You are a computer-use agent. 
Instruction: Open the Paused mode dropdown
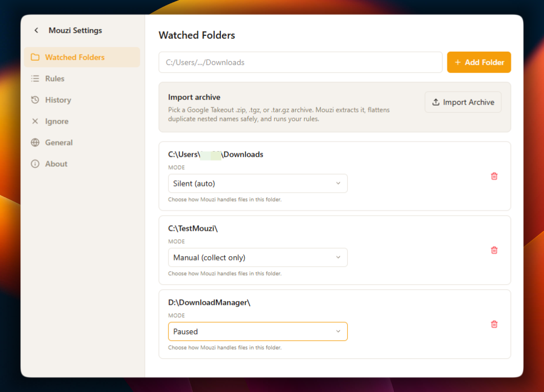point(258,331)
